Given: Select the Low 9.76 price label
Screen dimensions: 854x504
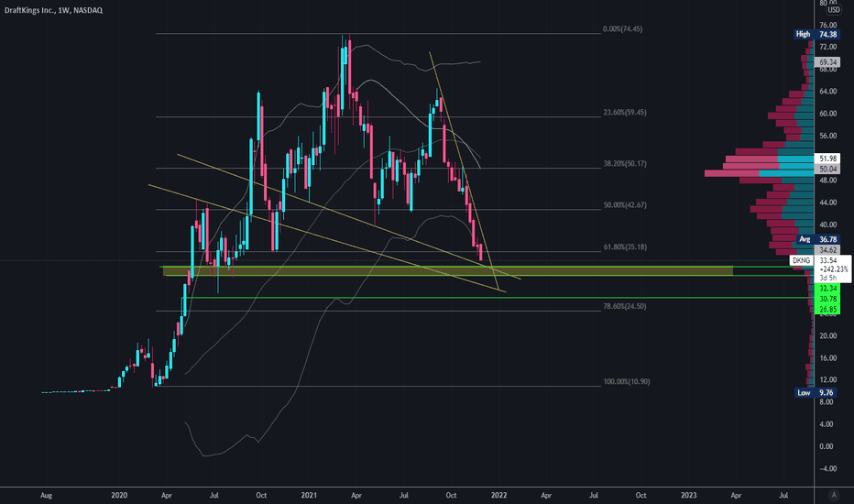Looking at the screenshot, I should click(x=816, y=392).
